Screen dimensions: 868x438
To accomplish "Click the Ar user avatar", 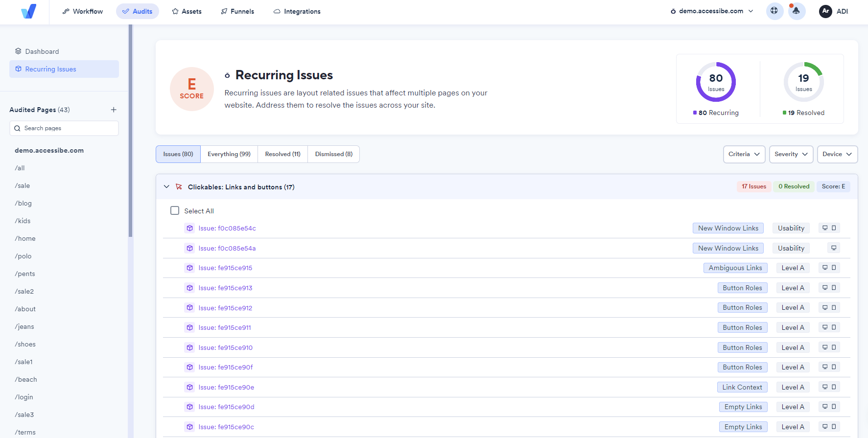I will pos(825,11).
